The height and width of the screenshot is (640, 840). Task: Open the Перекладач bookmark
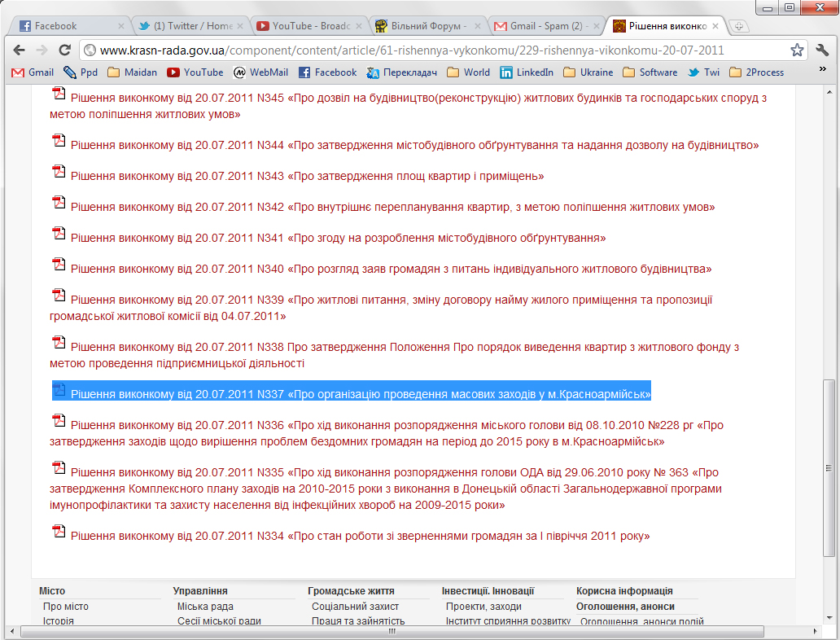pos(402,72)
